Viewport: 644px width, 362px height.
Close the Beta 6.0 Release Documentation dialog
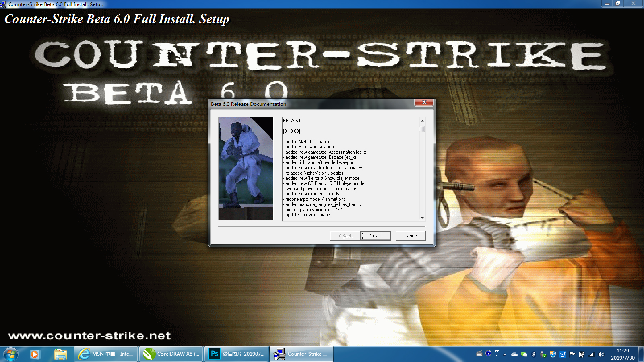(424, 103)
